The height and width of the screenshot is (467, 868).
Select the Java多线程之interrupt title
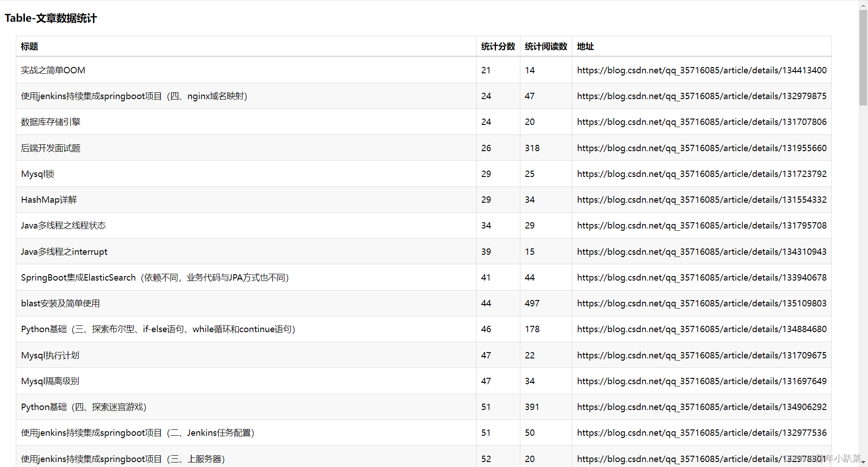[64, 252]
